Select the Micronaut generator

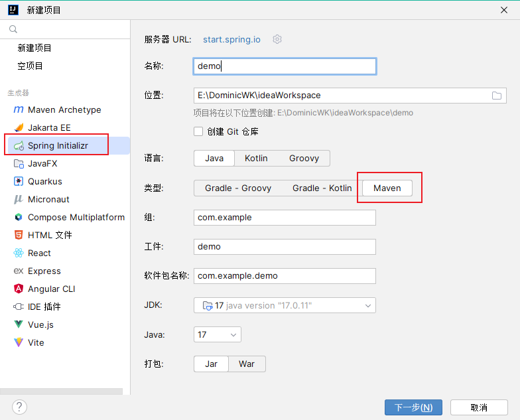coord(48,199)
